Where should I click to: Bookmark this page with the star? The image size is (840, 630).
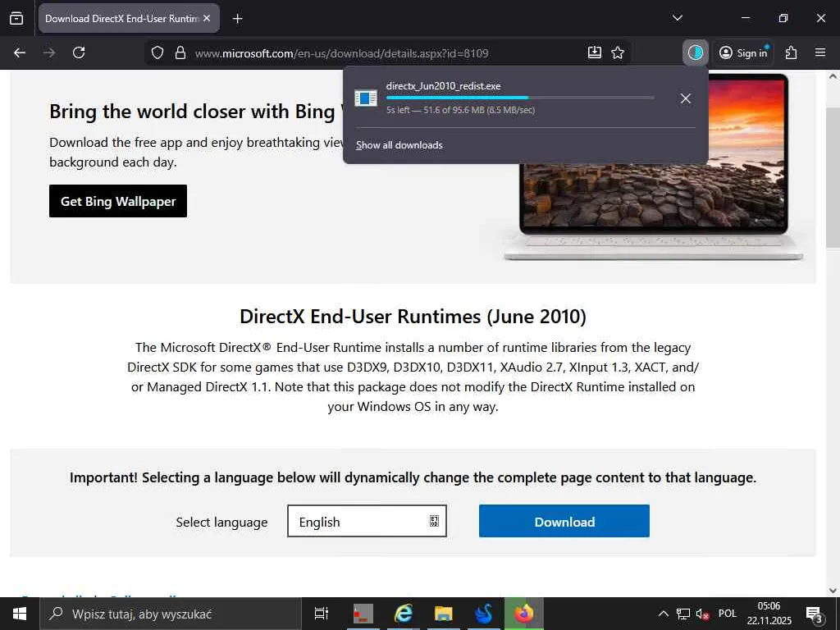click(x=618, y=52)
